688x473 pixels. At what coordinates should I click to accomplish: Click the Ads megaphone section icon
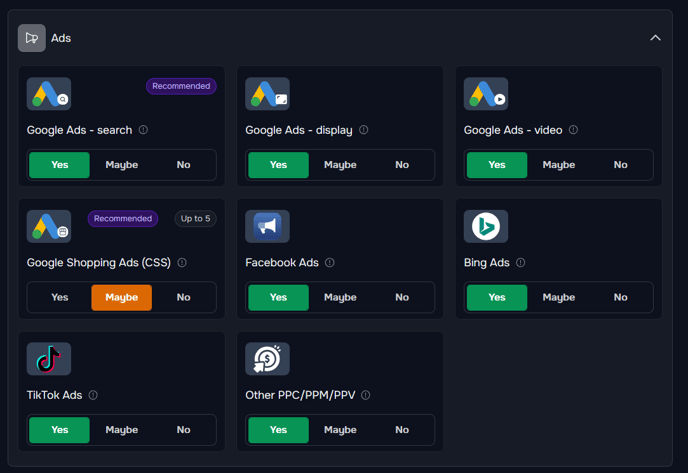point(32,38)
